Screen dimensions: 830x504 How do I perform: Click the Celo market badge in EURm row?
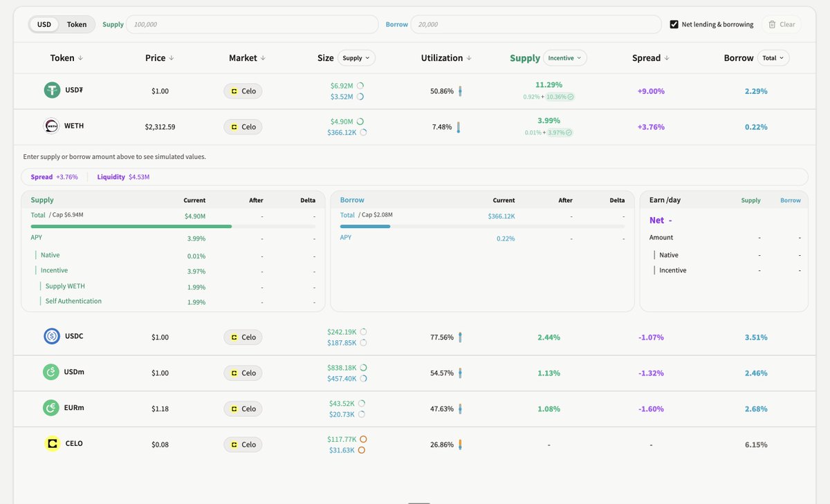click(x=243, y=409)
